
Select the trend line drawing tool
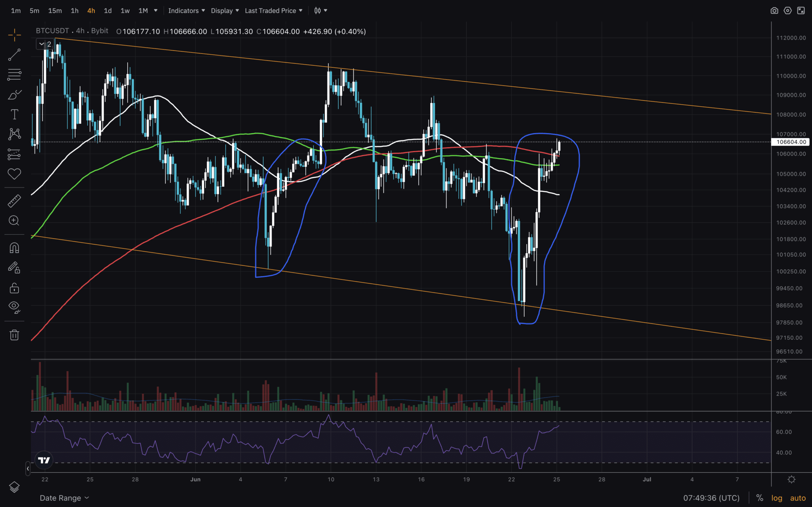pos(14,55)
